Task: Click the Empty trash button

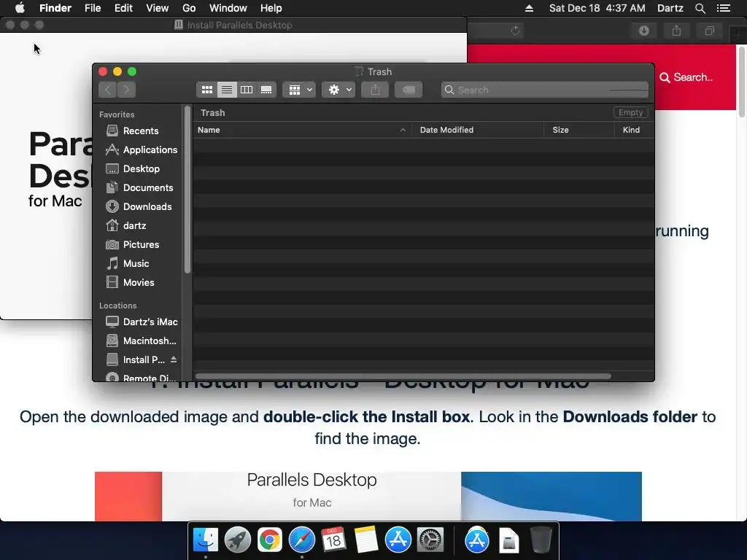Action: [x=630, y=112]
